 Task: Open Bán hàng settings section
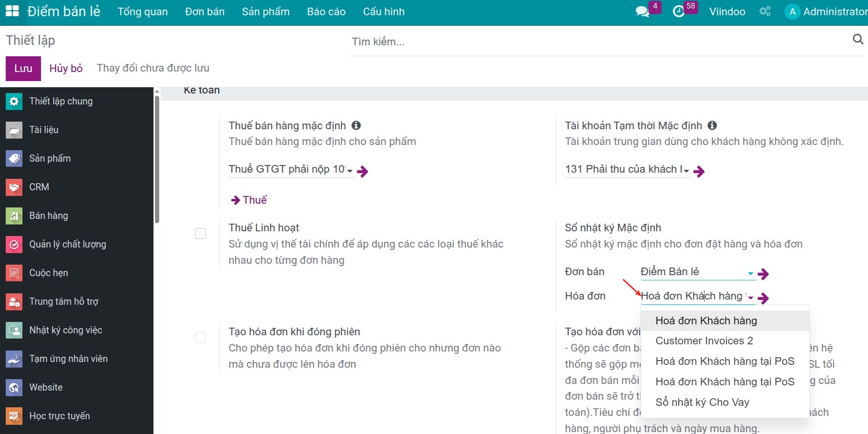(x=77, y=216)
